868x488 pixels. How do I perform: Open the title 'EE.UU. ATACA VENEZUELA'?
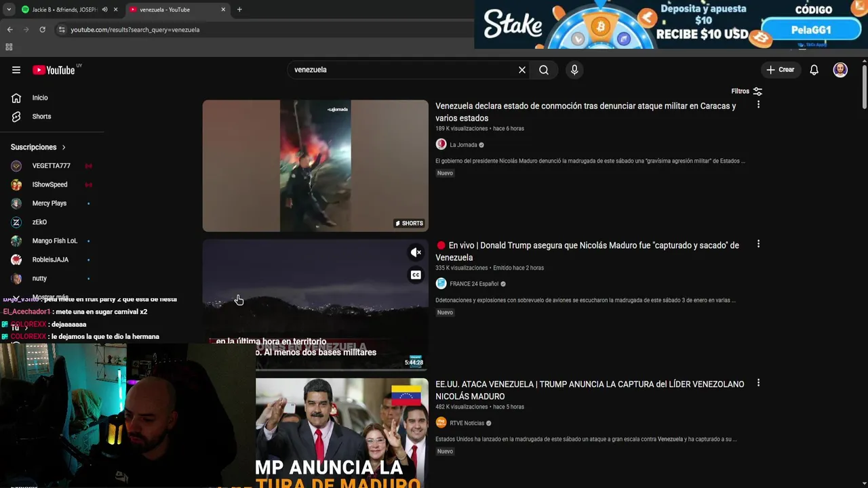pos(589,390)
